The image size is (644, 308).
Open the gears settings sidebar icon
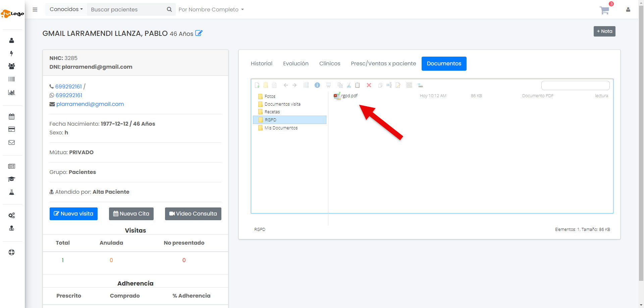click(x=11, y=215)
